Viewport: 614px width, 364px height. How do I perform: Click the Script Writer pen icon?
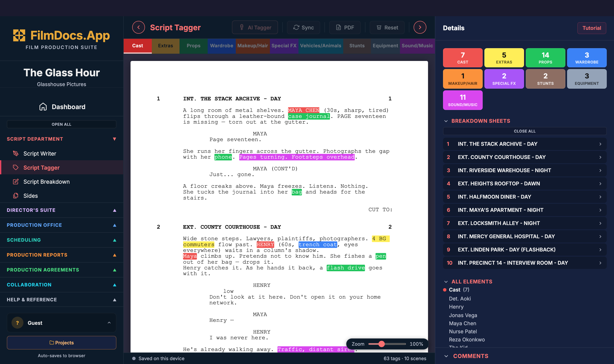point(16,153)
